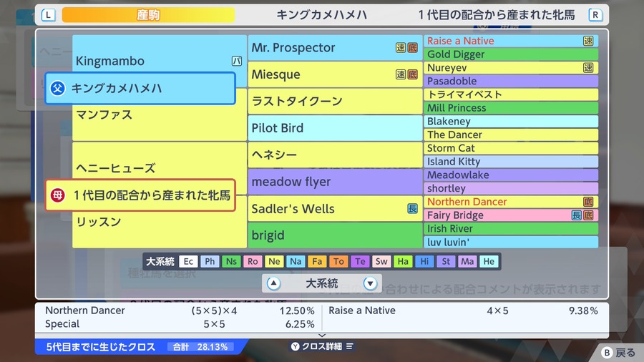Click the Hi lineage color swatch

(x=424, y=261)
